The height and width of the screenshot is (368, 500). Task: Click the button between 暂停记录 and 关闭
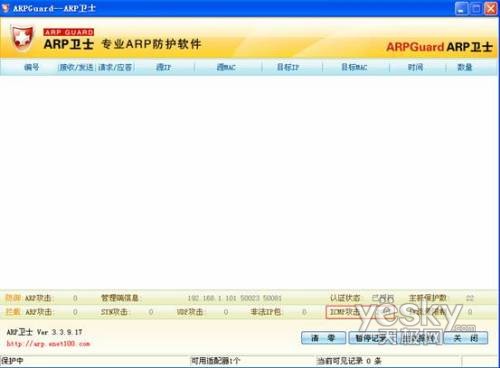coord(420,338)
